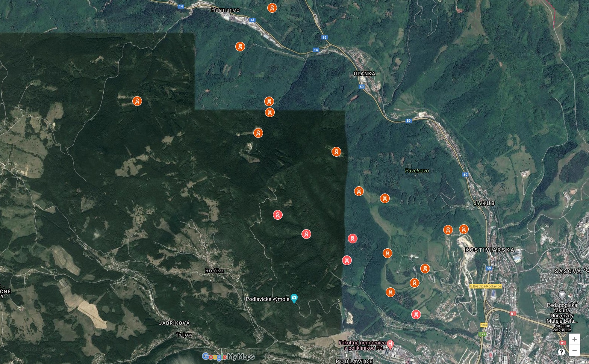Click the B.Bystrica-Podlavice station label
The image size is (589, 364).
pyautogui.click(x=486, y=286)
